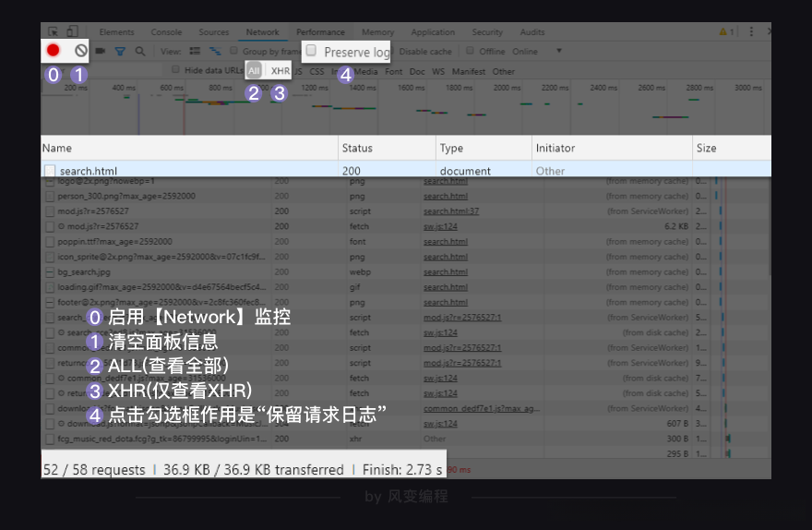Viewport: 812px width, 530px height.
Task: Switch to the Console tab
Action: point(166,32)
